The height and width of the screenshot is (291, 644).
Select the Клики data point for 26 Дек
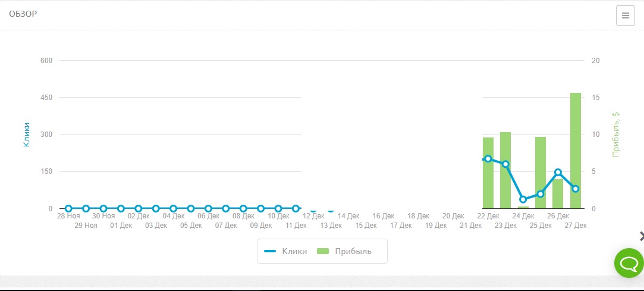click(558, 173)
